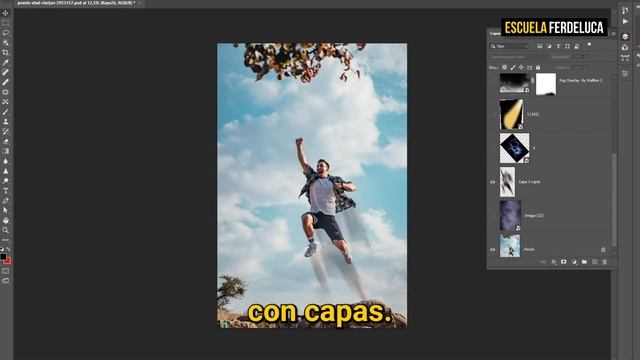This screenshot has width=640, height=360.
Task: Select the Eraser tool
Action: pos(5,141)
